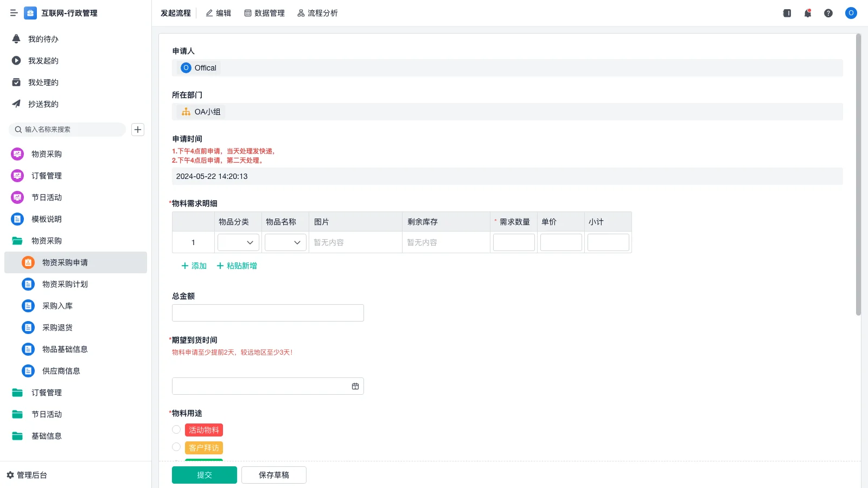Click the 保存草稿 button
Viewport: 868px width, 488px height.
[273, 475]
